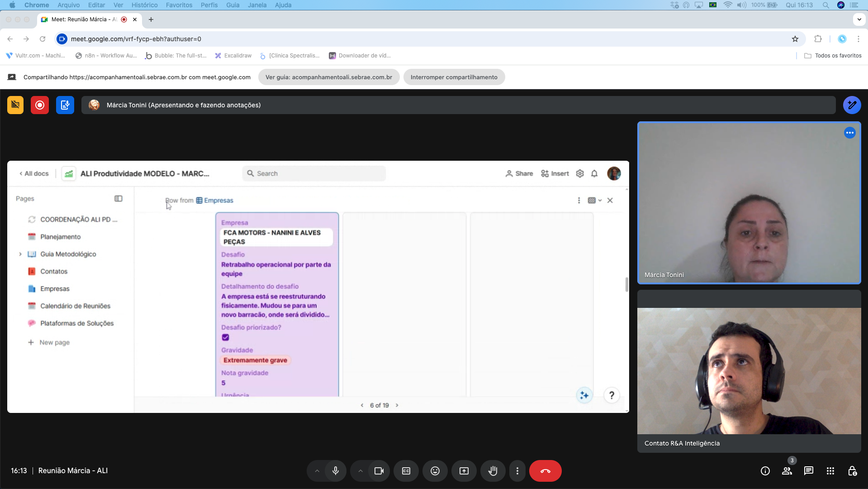868x489 pixels.
Task: Add a New page in Coda
Action: point(49,342)
